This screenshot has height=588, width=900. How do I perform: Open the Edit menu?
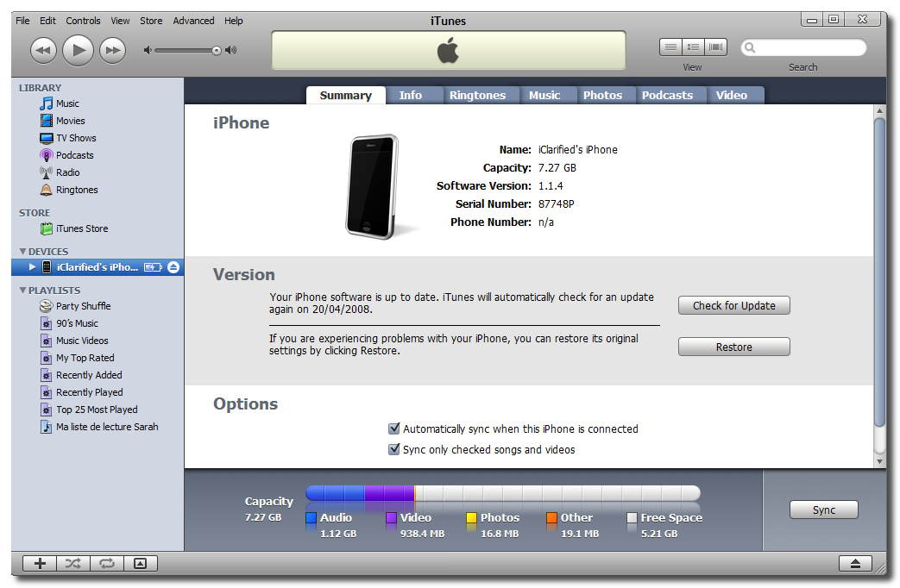tap(47, 21)
